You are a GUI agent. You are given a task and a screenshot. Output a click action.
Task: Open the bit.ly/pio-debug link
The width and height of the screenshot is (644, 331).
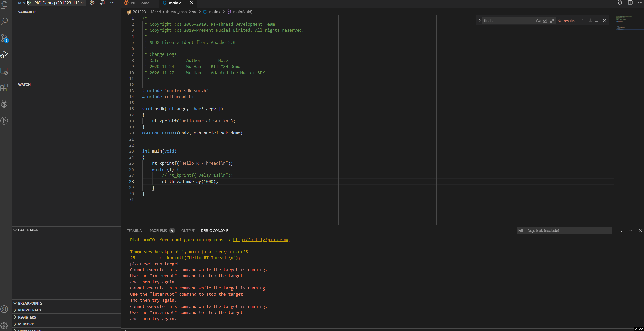tap(261, 240)
